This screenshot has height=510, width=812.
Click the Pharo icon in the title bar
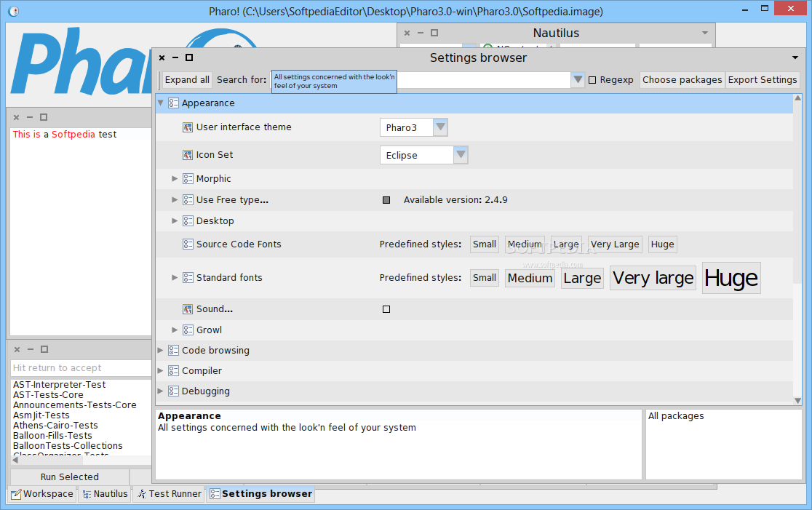coord(14,11)
